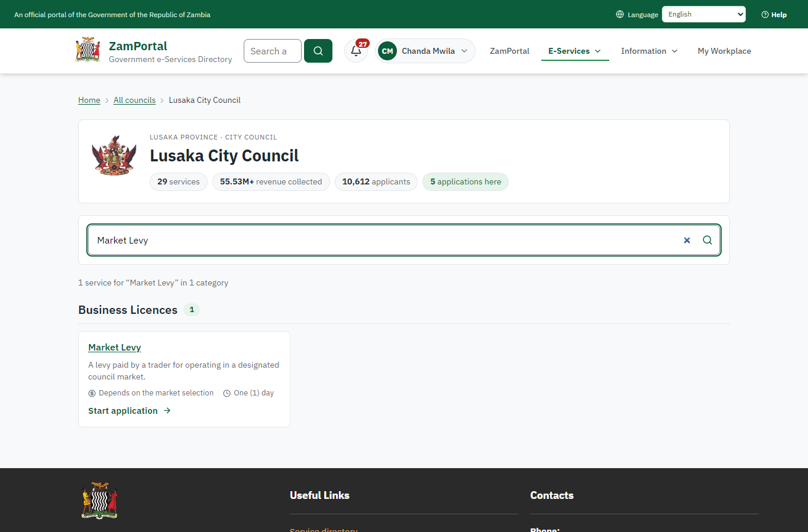Click the green header search button
The height and width of the screenshot is (532, 808).
click(318, 51)
